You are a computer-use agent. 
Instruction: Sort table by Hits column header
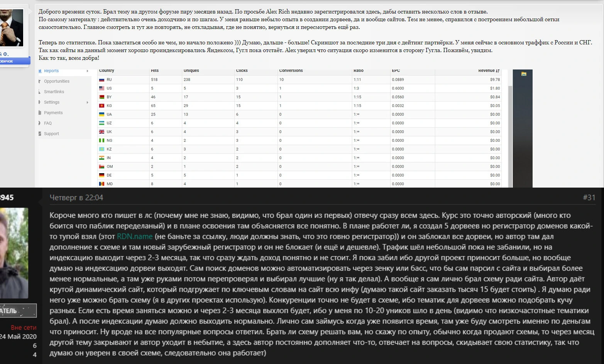point(155,71)
